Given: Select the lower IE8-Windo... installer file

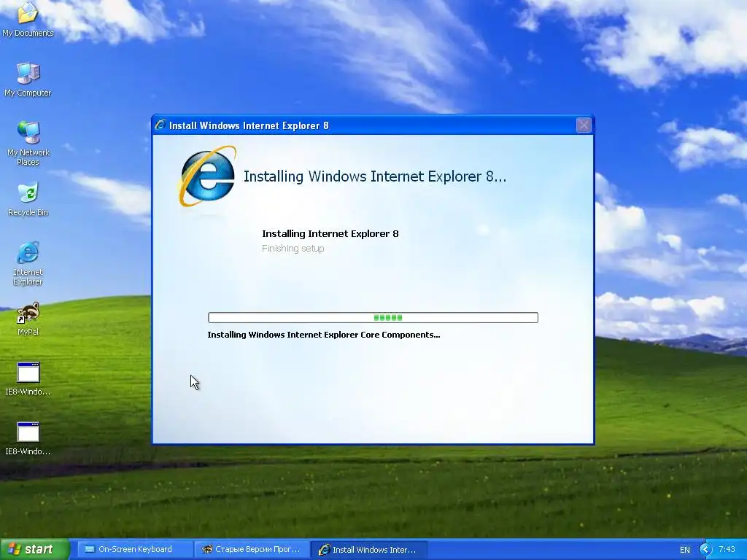Looking at the screenshot, I should 28,438.
